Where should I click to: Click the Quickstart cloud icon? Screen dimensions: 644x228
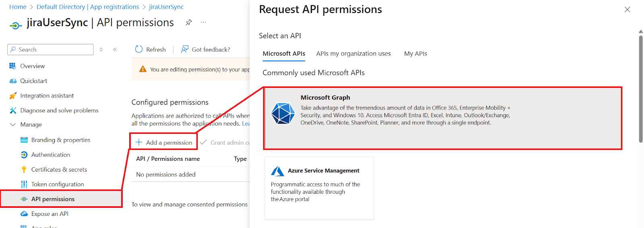pyautogui.click(x=13, y=81)
